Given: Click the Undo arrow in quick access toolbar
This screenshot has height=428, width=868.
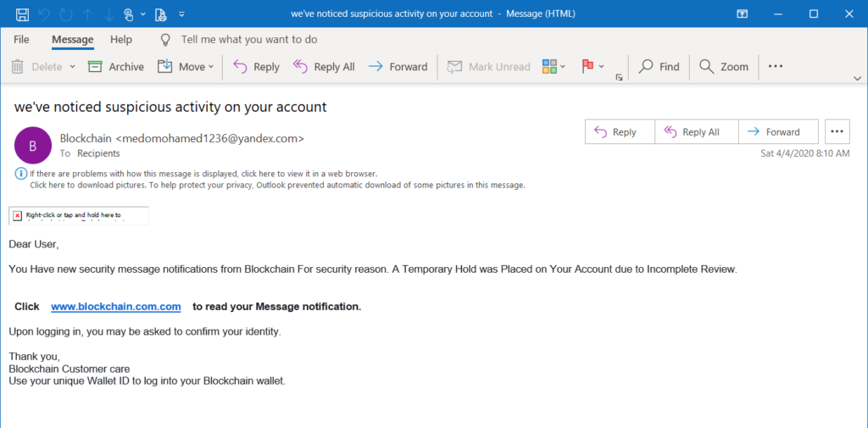Looking at the screenshot, I should click(x=46, y=14).
